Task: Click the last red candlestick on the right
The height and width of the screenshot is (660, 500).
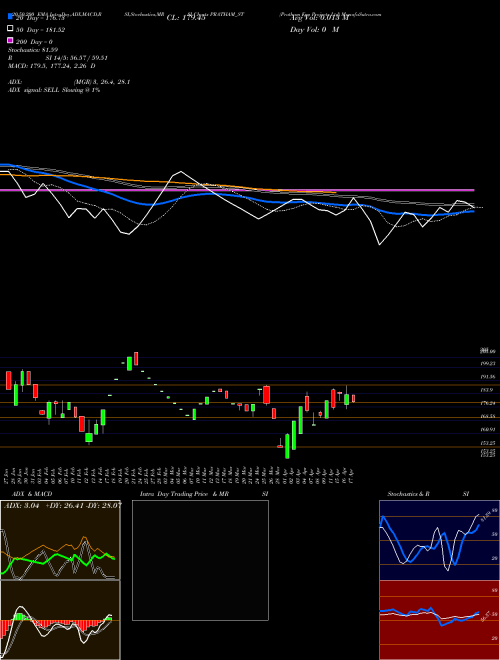Action: [x=354, y=398]
